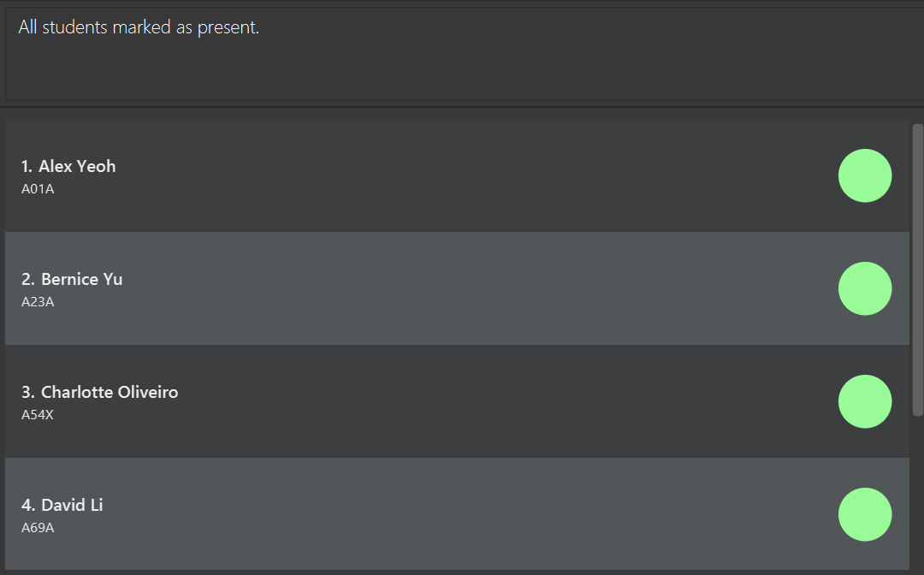The image size is (924, 575).
Task: Select the name 1. Alex Yeoh
Action: (68, 166)
